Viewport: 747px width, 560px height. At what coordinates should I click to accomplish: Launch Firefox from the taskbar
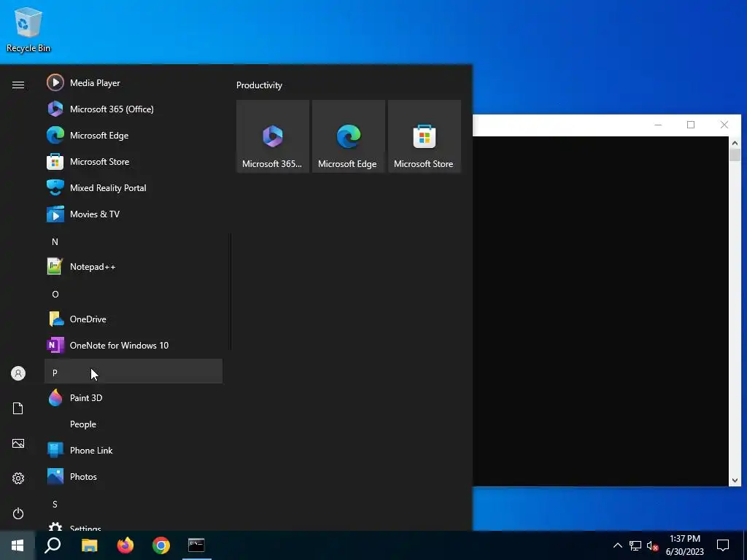(125, 545)
